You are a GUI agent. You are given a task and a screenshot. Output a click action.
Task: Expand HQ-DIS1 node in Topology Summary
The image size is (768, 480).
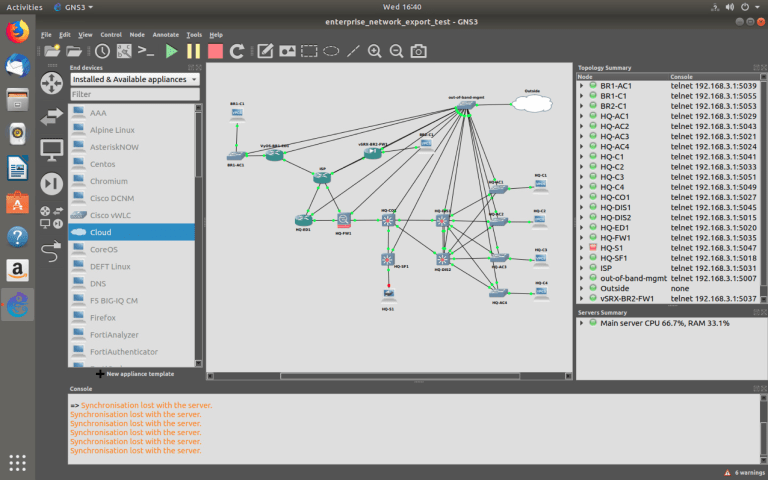coord(581,207)
